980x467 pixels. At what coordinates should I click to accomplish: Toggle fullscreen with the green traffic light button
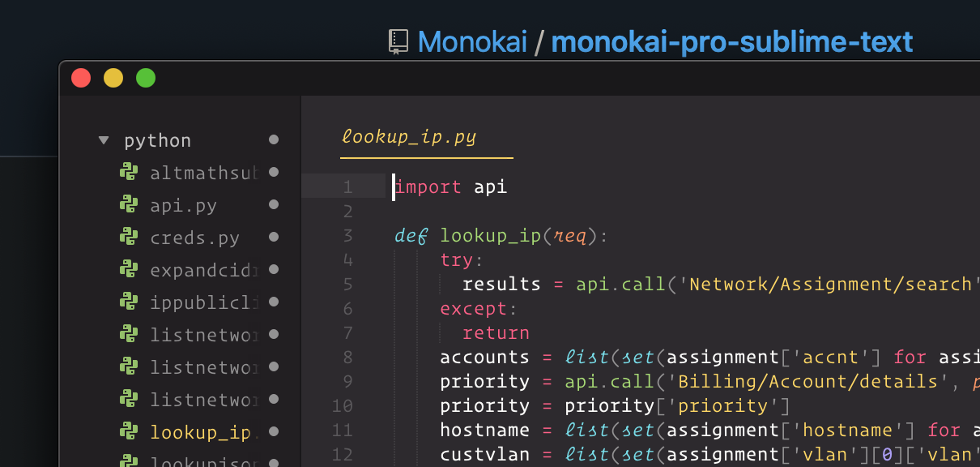(x=146, y=78)
